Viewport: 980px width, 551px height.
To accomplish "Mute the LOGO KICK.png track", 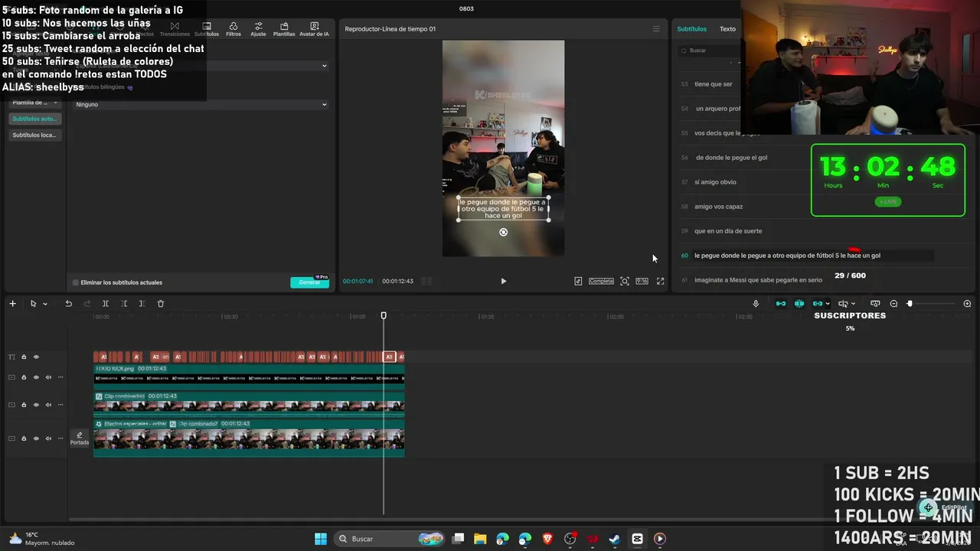I will click(48, 377).
